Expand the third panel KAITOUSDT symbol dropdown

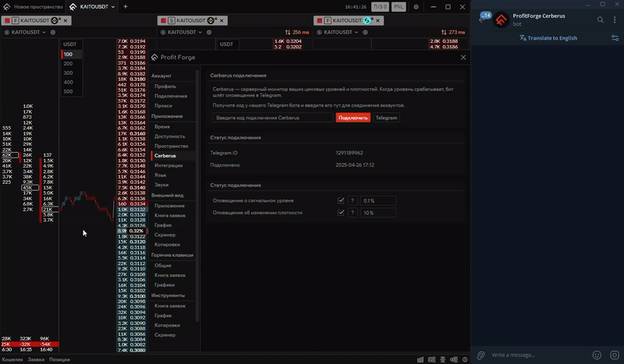click(x=356, y=32)
